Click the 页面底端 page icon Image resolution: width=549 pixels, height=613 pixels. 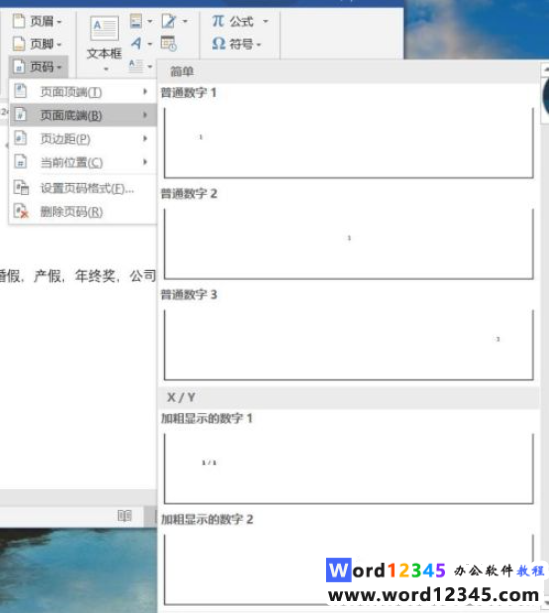coord(20,115)
